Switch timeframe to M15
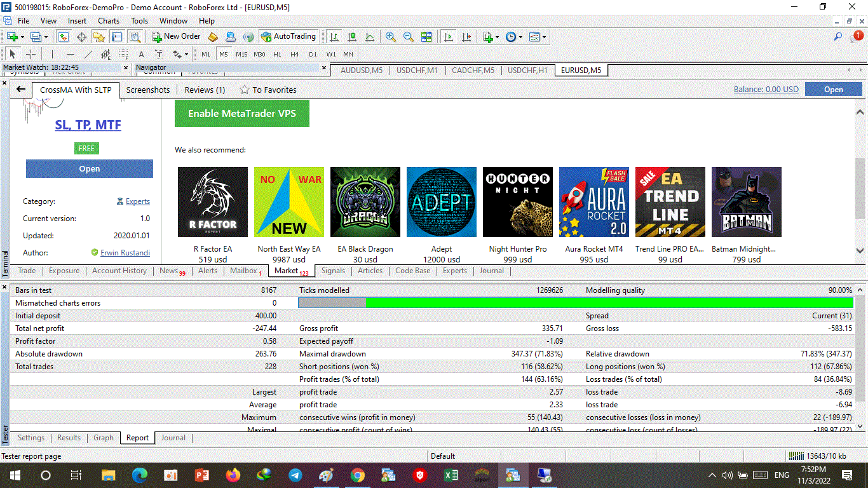868x488 pixels. tap(241, 54)
